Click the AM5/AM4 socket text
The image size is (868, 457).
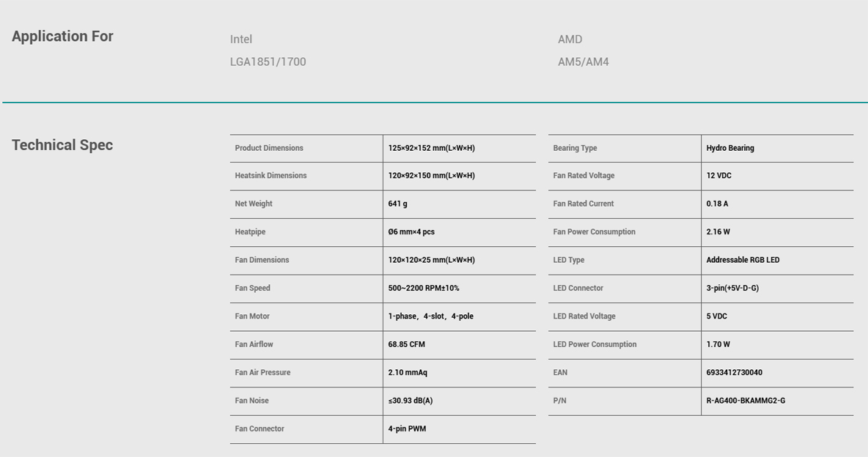click(583, 62)
